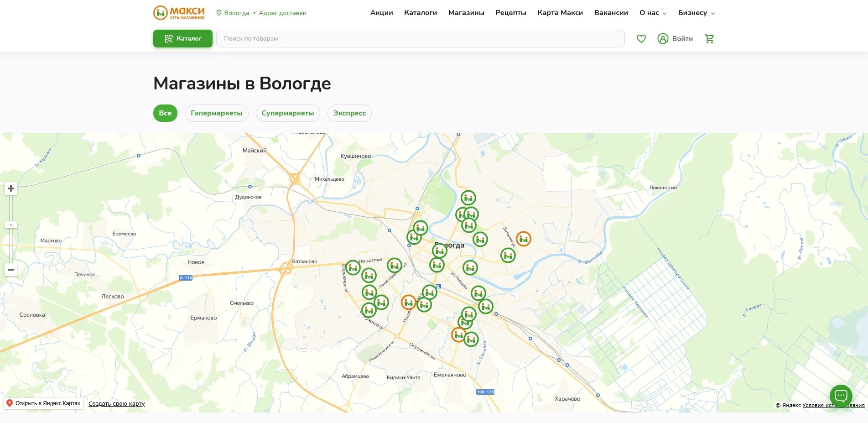Open the live chat widget
The height and width of the screenshot is (423, 868).
[x=841, y=396]
